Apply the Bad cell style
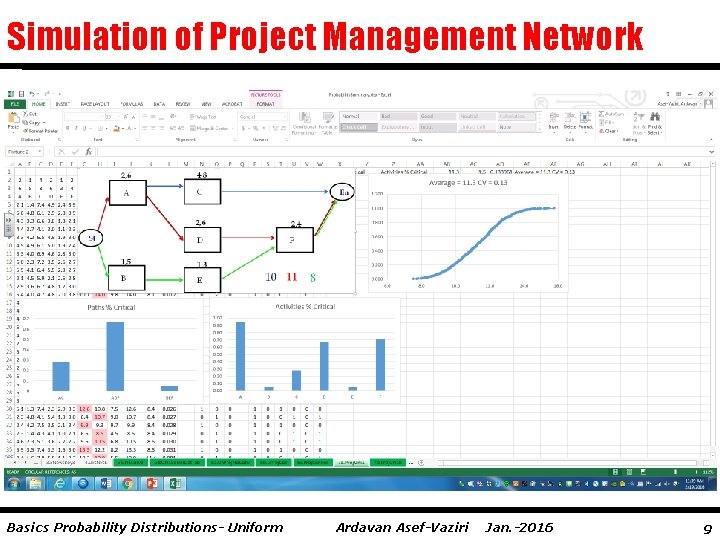Image resolution: width=720 pixels, height=540 pixels. [397, 117]
